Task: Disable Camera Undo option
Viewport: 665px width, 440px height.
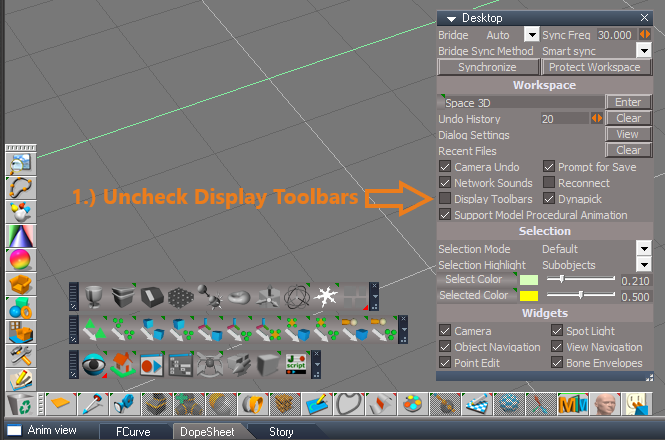Action: tap(445, 166)
